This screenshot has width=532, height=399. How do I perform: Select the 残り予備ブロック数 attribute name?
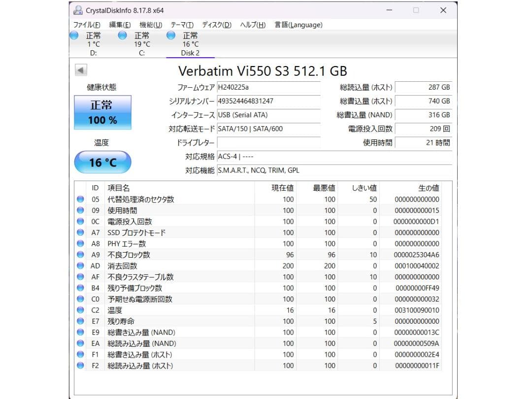coord(134,288)
